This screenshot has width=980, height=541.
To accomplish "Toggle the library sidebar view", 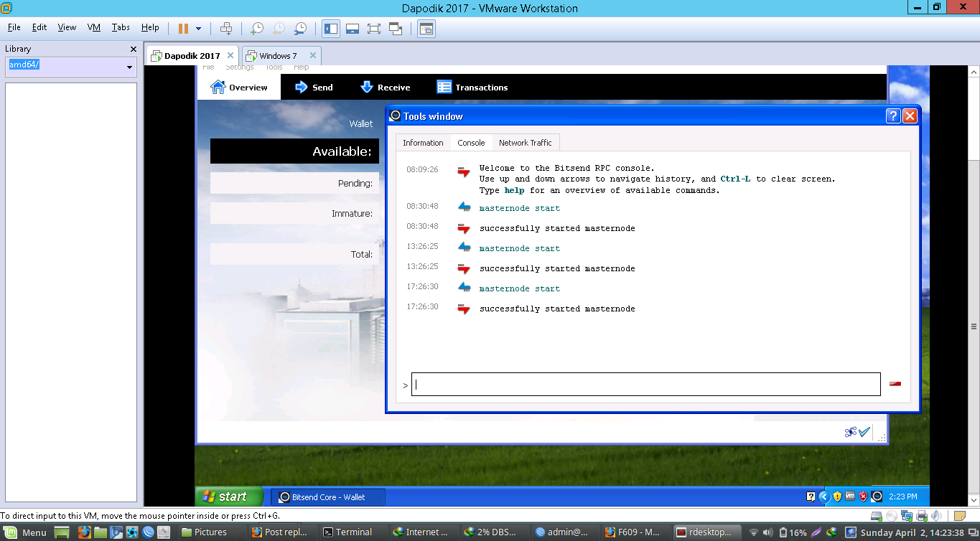I will point(331,29).
